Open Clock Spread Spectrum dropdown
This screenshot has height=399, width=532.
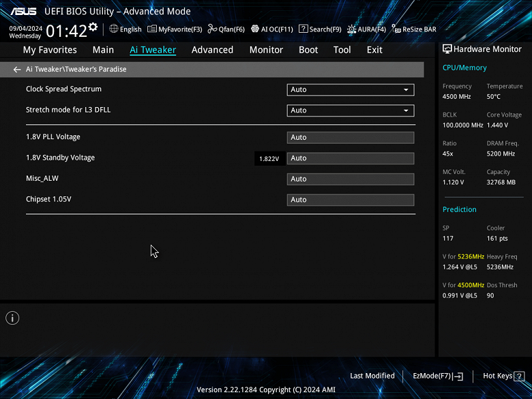(x=351, y=89)
